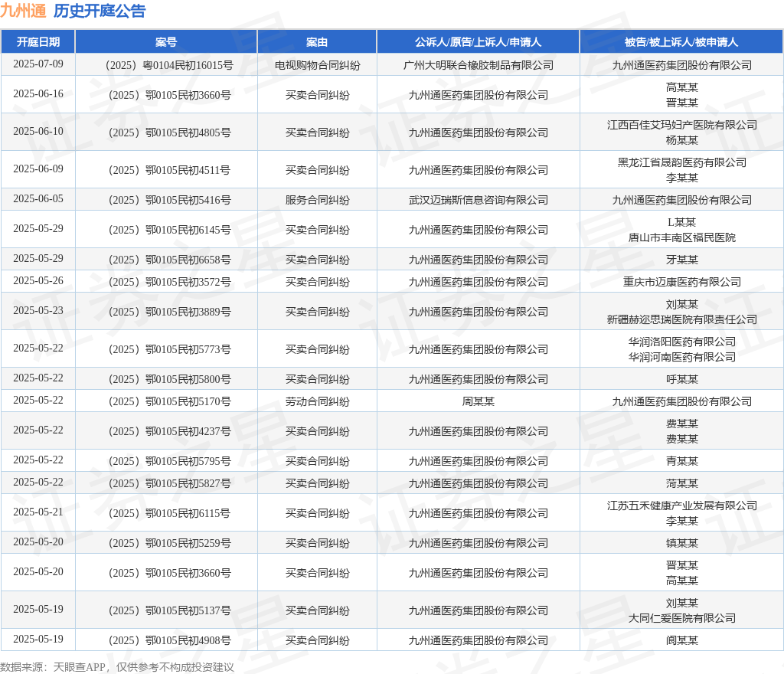Click defendant name "青某某"
This screenshot has width=784, height=674.
click(682, 462)
